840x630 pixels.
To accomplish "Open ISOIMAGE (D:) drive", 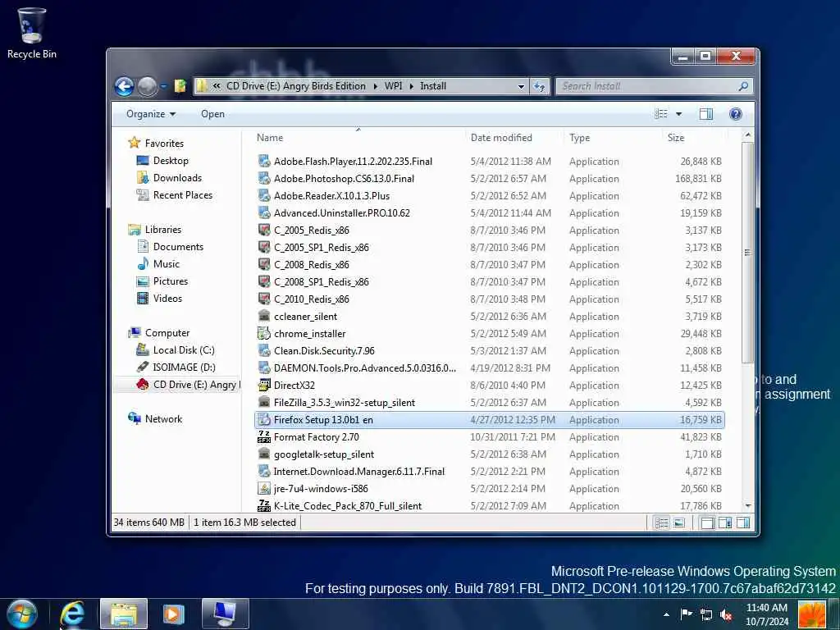I will pos(184,367).
